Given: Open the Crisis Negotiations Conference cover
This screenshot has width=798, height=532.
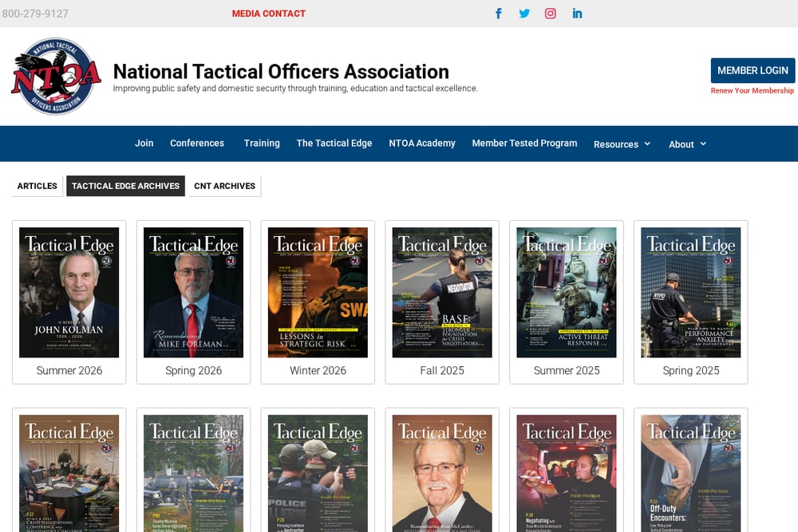Looking at the screenshot, I should [69, 474].
